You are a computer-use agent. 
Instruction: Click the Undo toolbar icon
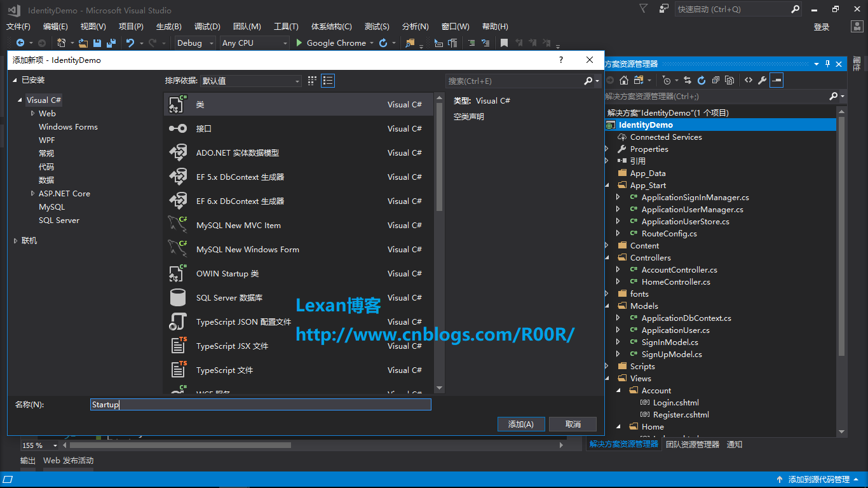130,43
